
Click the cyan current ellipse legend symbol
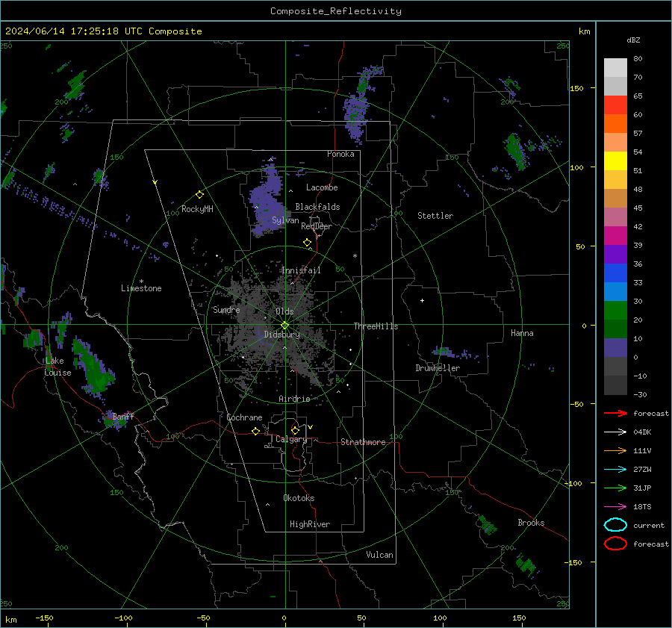coord(615,525)
